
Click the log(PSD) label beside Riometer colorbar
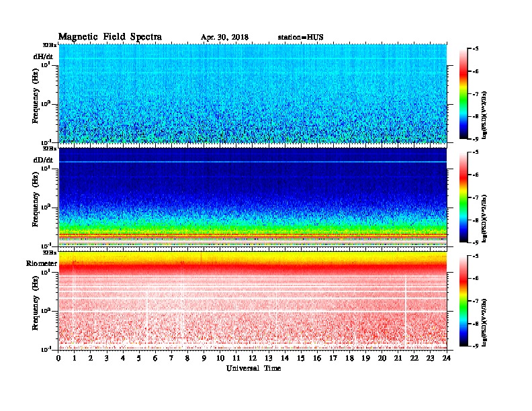point(484,322)
